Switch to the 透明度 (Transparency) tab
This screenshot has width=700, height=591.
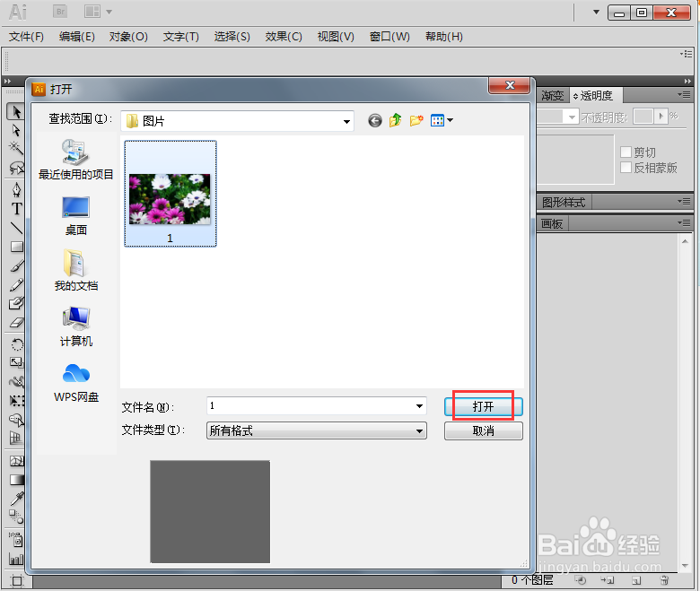click(x=596, y=96)
